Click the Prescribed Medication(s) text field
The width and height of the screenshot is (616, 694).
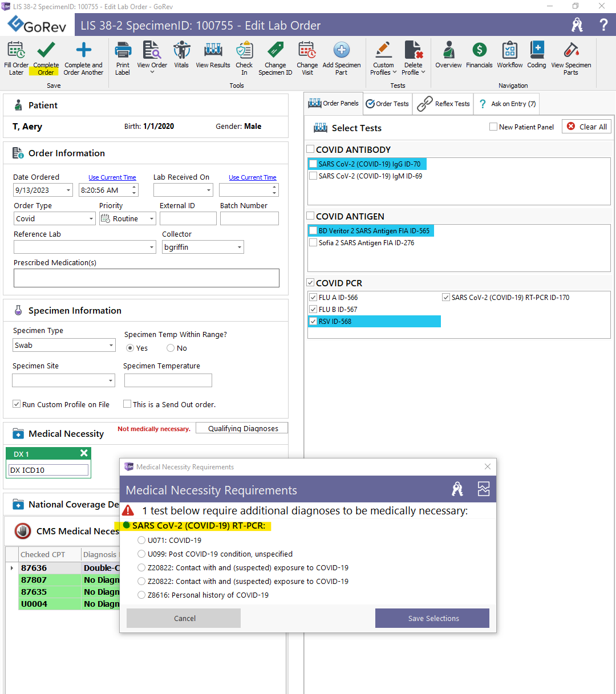point(147,278)
